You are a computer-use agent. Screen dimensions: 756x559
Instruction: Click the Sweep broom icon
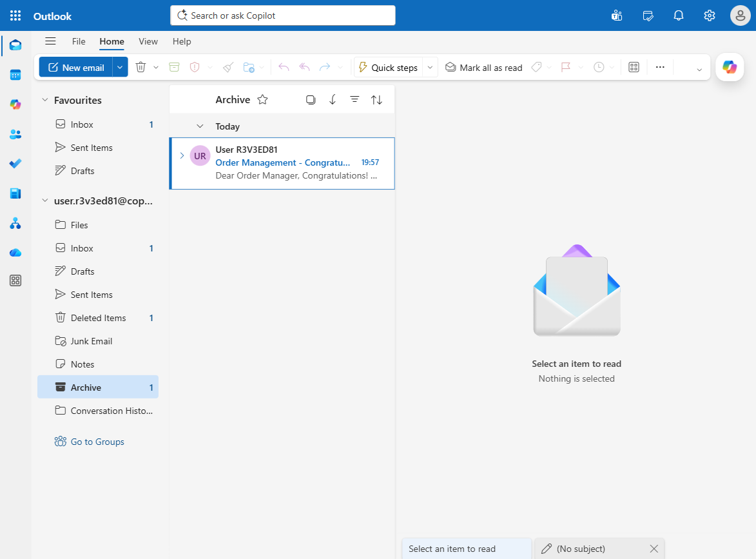click(x=228, y=67)
